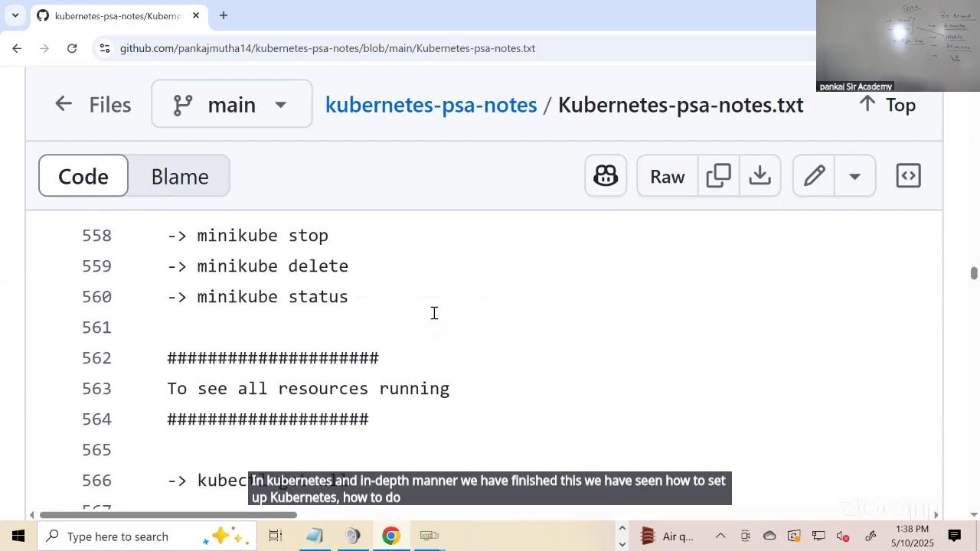Select line number 566
The image size is (980, 551).
click(x=96, y=481)
